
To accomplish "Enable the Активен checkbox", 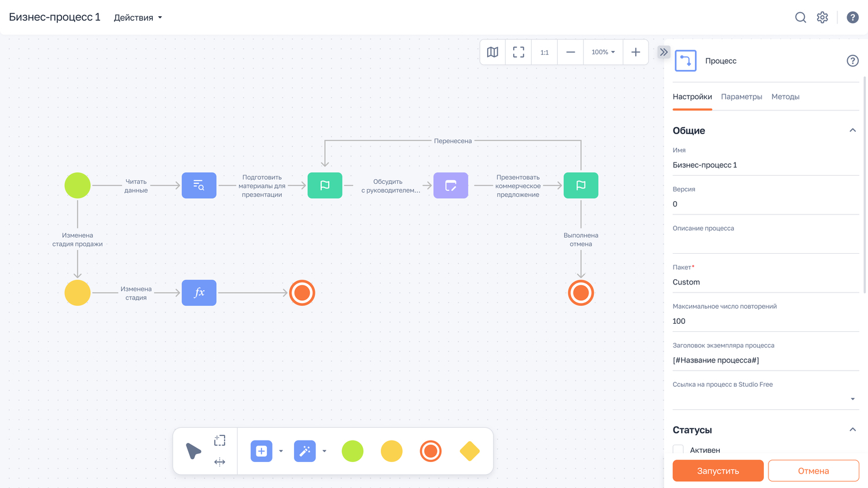I will [x=678, y=450].
